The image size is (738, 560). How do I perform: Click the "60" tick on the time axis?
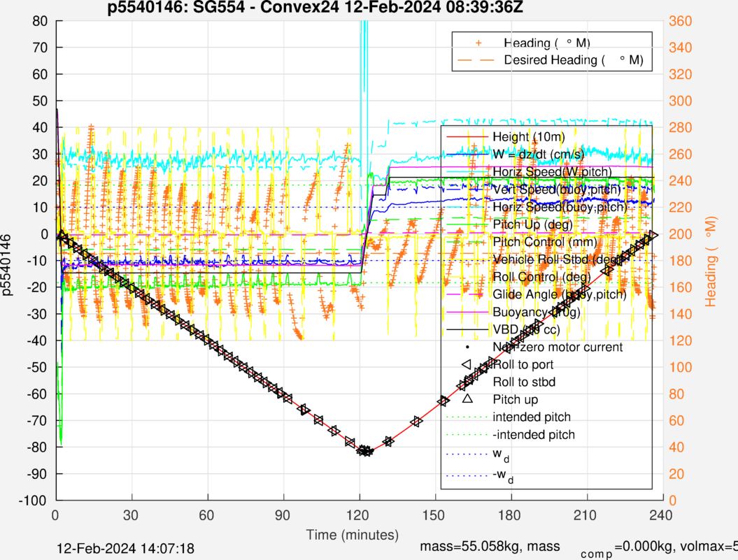(206, 515)
